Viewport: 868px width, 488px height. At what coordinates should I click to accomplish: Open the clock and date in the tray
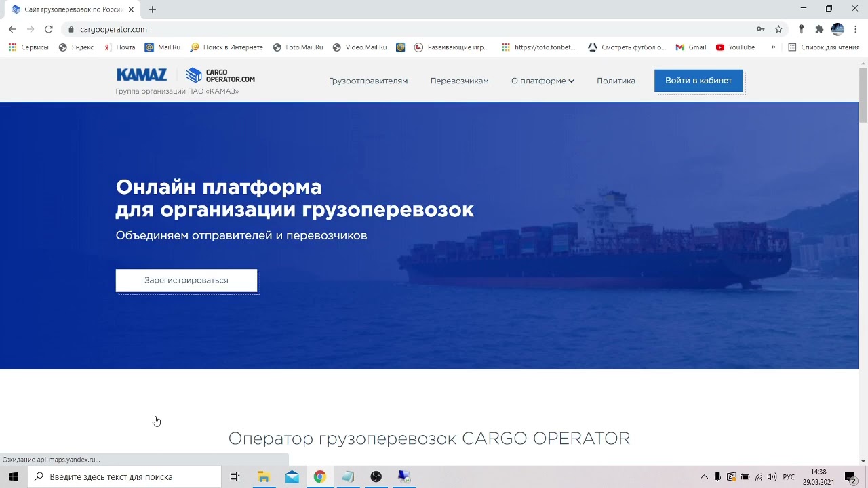click(818, 476)
